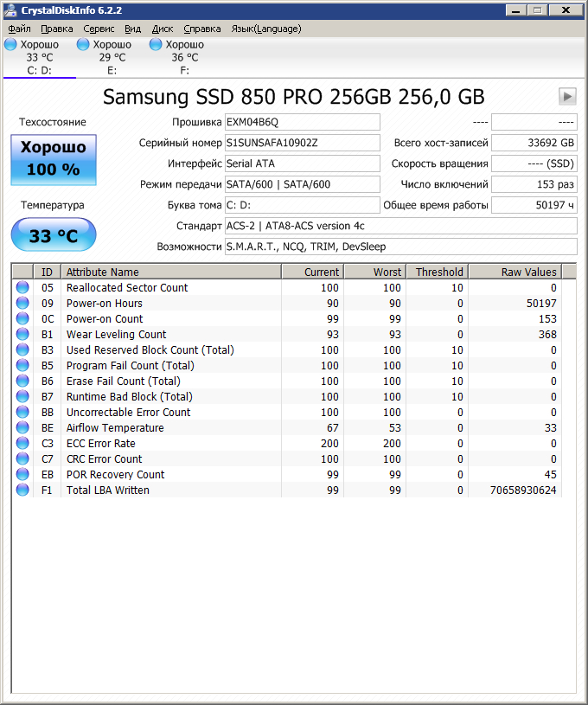Click the status icon for Total LBA Written
The width and height of the screenshot is (588, 705).
[x=22, y=490]
